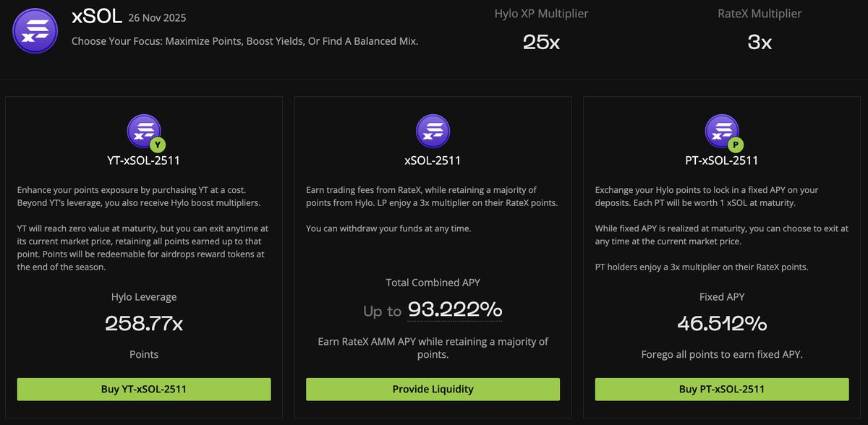The width and height of the screenshot is (868, 425).
Task: Open Provide Liquidity button
Action: pos(433,389)
